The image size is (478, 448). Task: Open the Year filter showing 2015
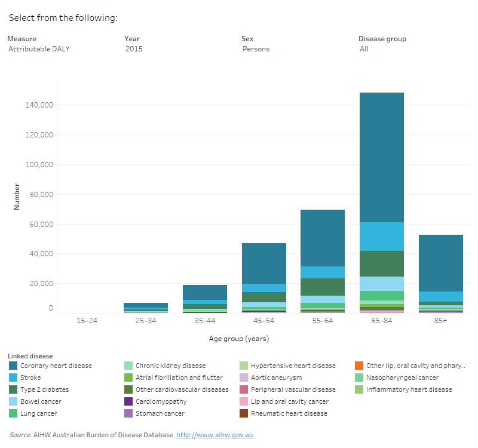click(x=134, y=49)
